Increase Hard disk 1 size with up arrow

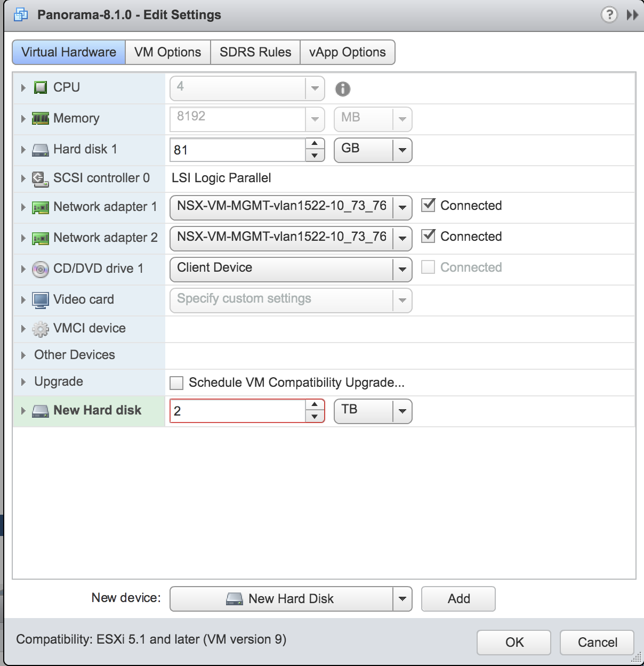point(315,143)
